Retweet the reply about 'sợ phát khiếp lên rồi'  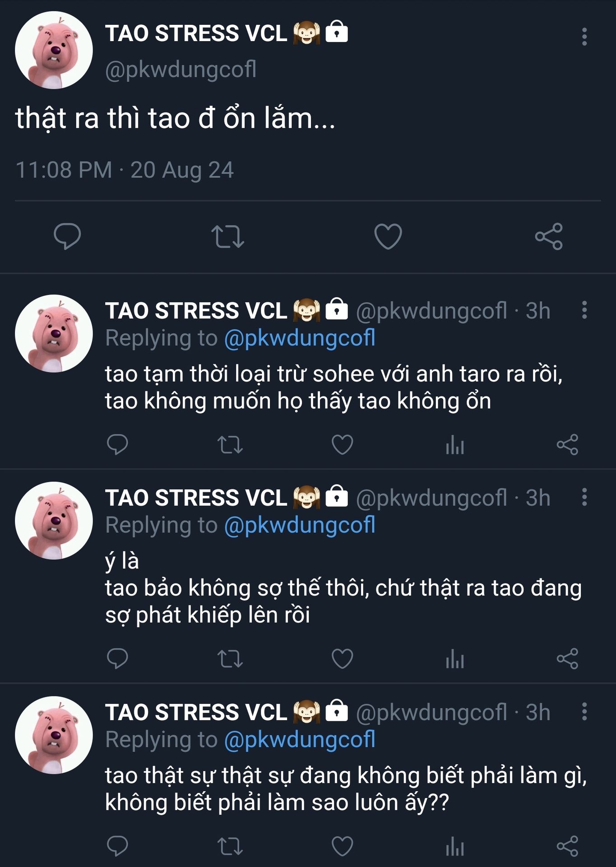230,658
